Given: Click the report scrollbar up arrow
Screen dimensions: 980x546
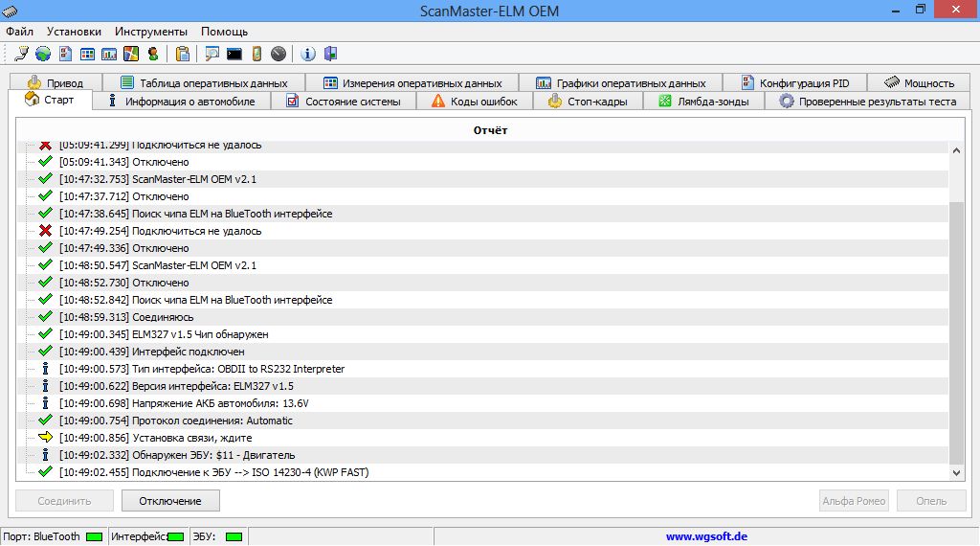Looking at the screenshot, I should point(956,149).
